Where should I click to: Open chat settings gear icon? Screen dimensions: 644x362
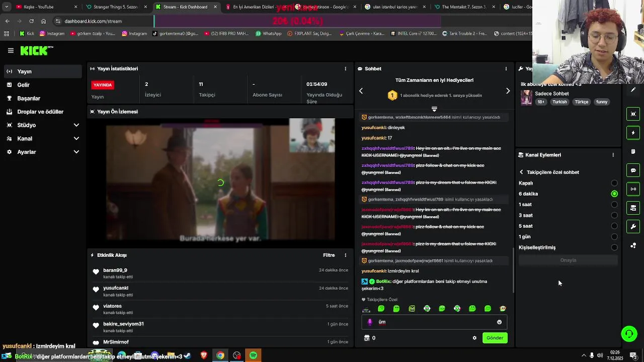474,338
